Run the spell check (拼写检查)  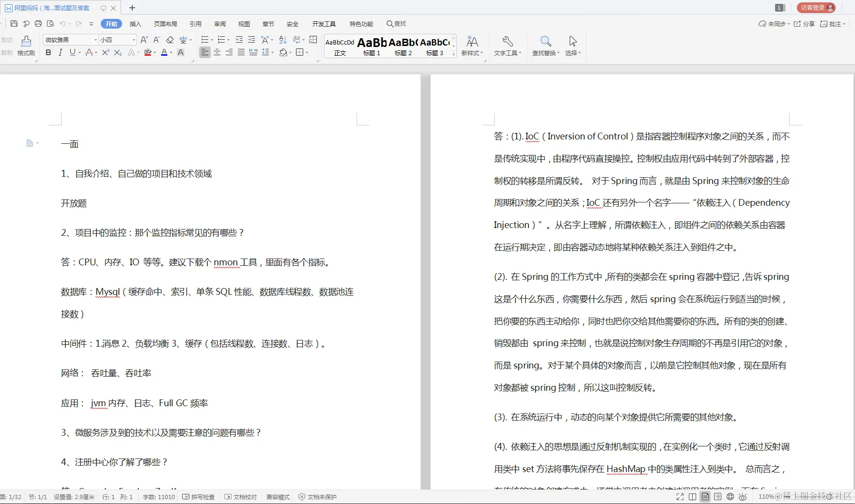[198, 496]
